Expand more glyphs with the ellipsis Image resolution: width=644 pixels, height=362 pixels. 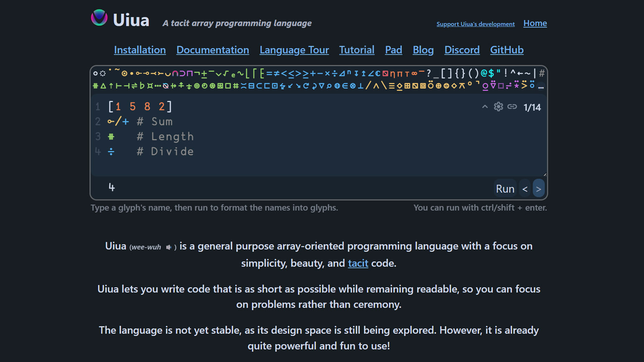click(541, 87)
